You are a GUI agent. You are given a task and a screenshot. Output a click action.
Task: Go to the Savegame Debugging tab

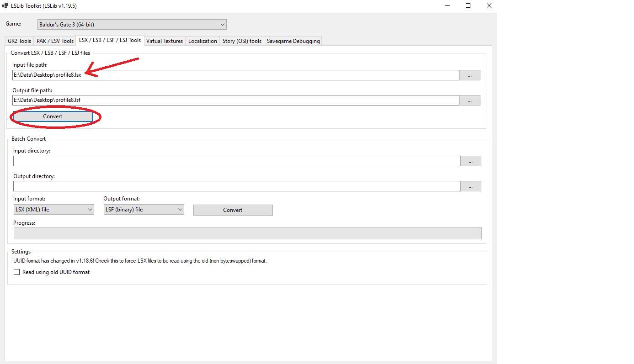pos(293,41)
